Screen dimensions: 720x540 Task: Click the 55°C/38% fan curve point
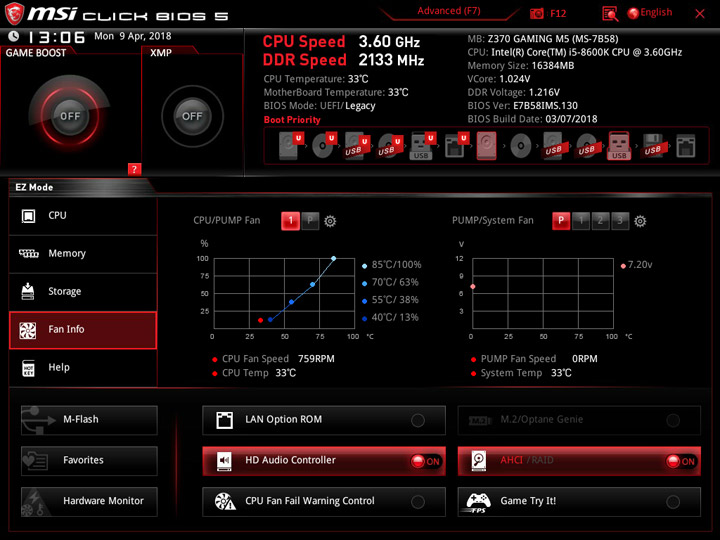(291, 302)
